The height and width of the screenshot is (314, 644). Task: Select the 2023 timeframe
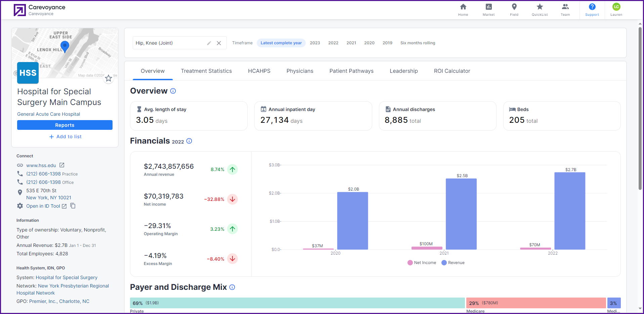(315, 43)
